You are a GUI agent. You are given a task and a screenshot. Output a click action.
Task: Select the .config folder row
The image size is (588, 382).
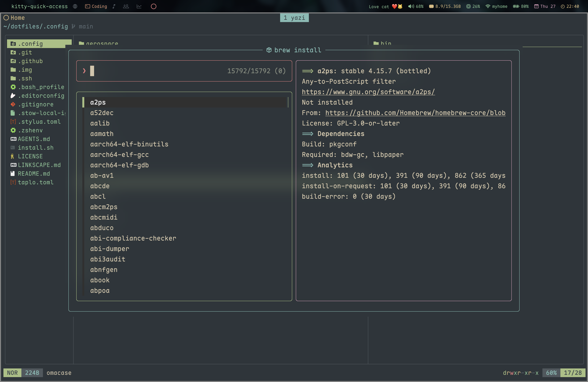[39, 44]
